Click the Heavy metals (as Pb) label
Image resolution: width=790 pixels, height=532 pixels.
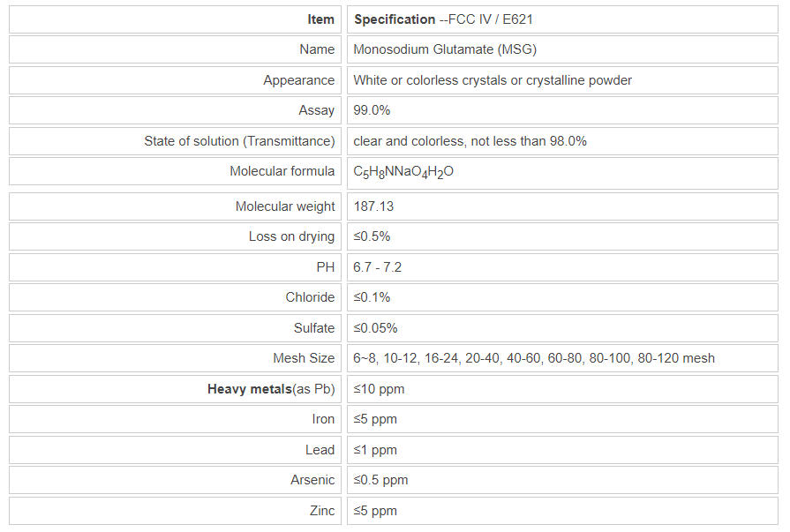point(271,389)
